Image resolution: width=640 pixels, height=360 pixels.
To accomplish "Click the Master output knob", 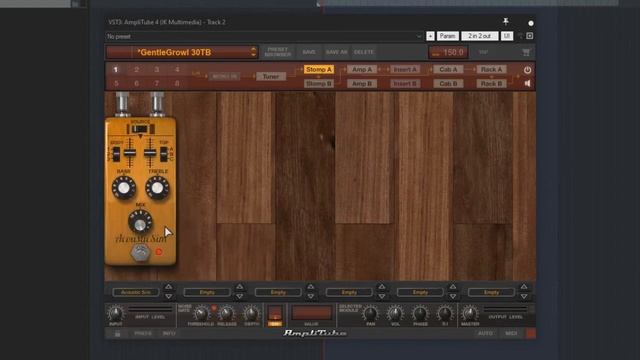I will pos(470,313).
